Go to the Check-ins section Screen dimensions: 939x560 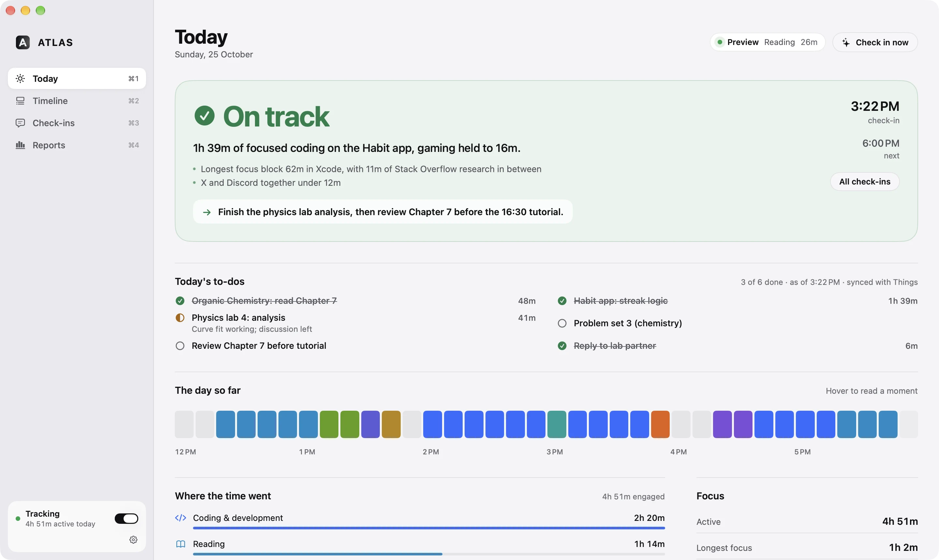tap(77, 123)
